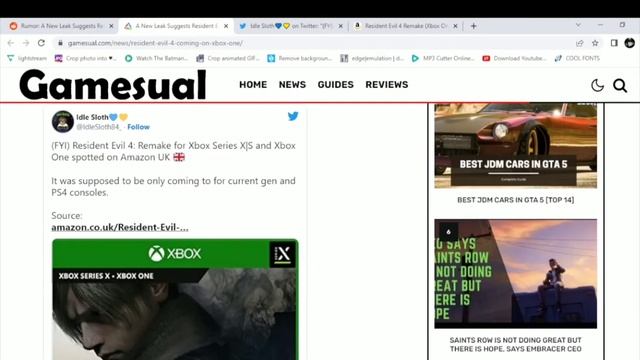Open the GUIDES menu item
The width and height of the screenshot is (640, 360).
tap(336, 84)
